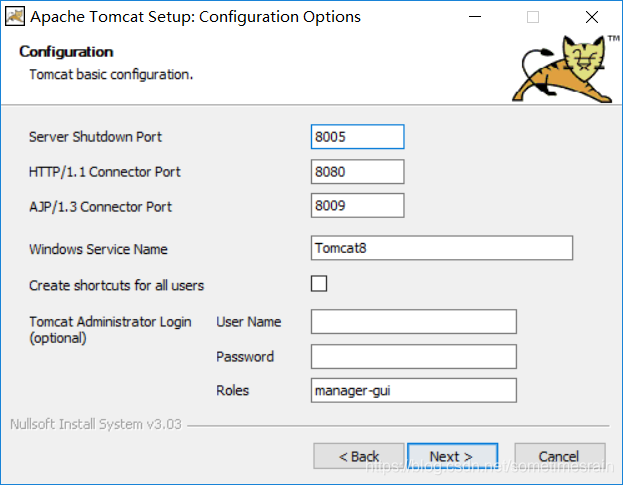Click the Password input box

tap(414, 356)
